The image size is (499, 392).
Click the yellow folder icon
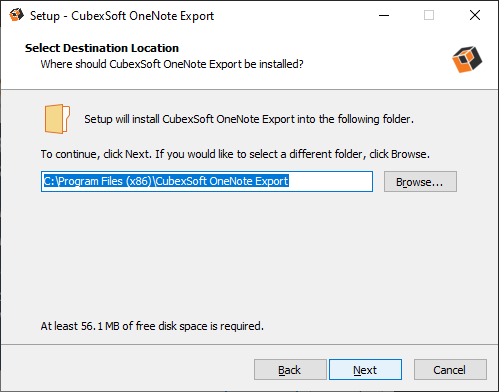(57, 119)
